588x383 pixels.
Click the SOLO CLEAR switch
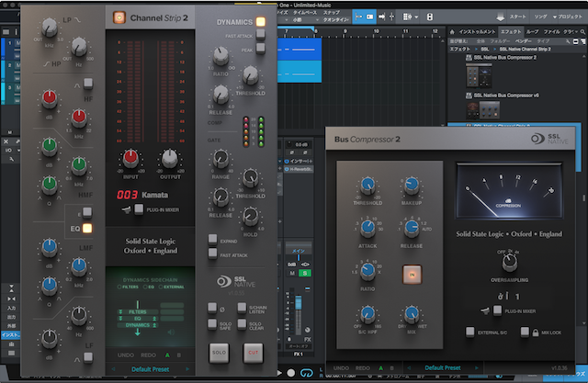point(242,324)
